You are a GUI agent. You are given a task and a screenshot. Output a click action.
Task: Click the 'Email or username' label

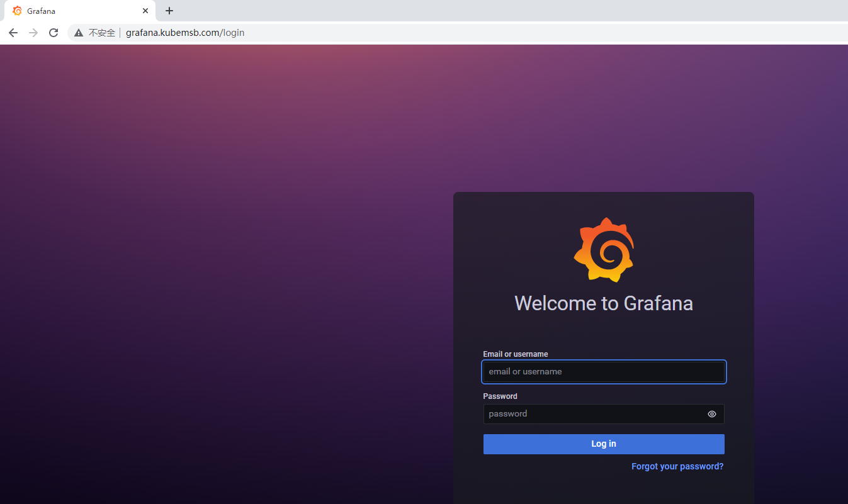click(x=516, y=354)
